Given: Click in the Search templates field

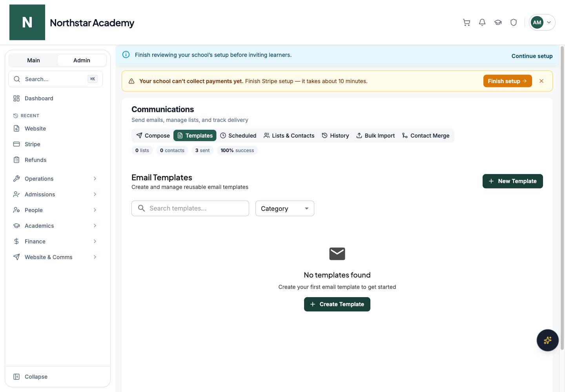Looking at the screenshot, I should coord(190,209).
